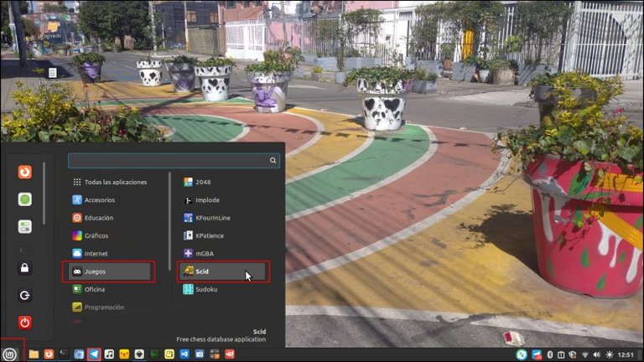Open the Linux Mint menu button
The width and height of the screenshot is (644, 362).
(x=9, y=354)
